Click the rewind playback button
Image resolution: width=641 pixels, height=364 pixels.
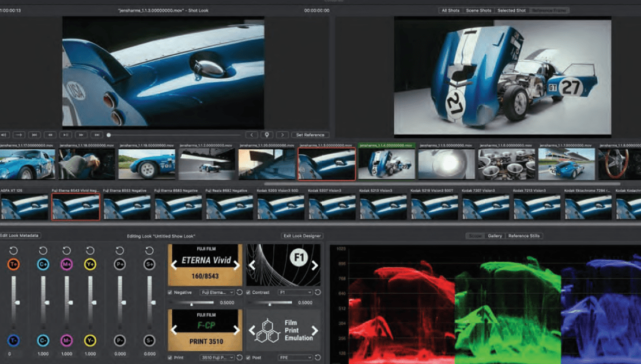[50, 135]
